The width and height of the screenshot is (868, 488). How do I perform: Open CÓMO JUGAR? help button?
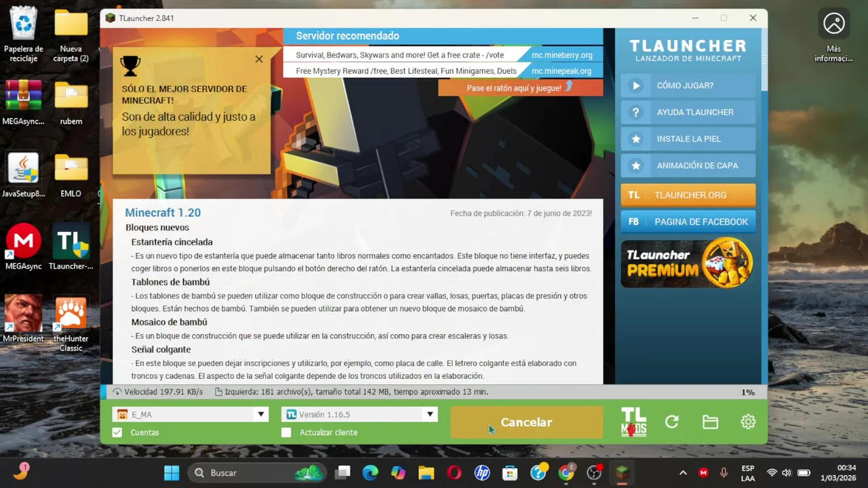pyautogui.click(x=688, y=85)
